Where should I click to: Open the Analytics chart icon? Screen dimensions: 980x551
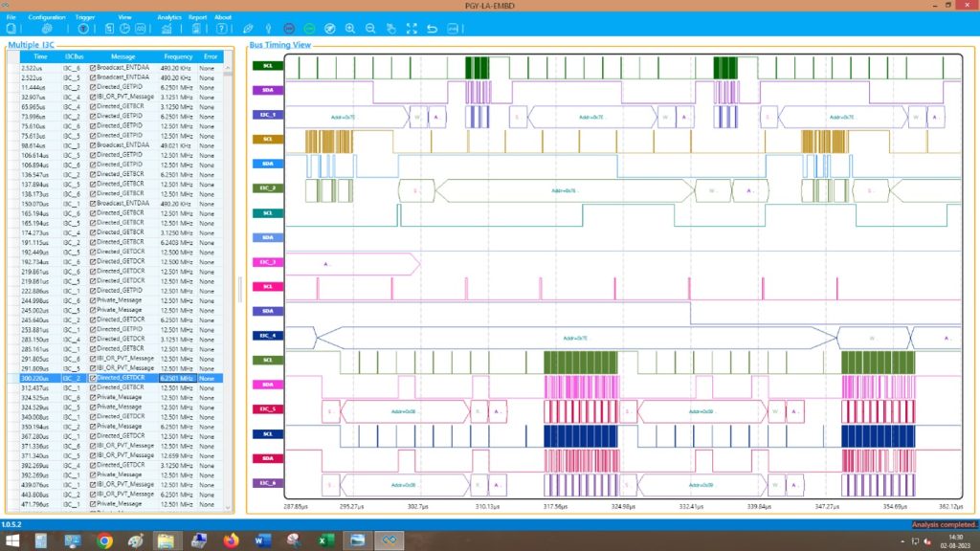(x=167, y=29)
